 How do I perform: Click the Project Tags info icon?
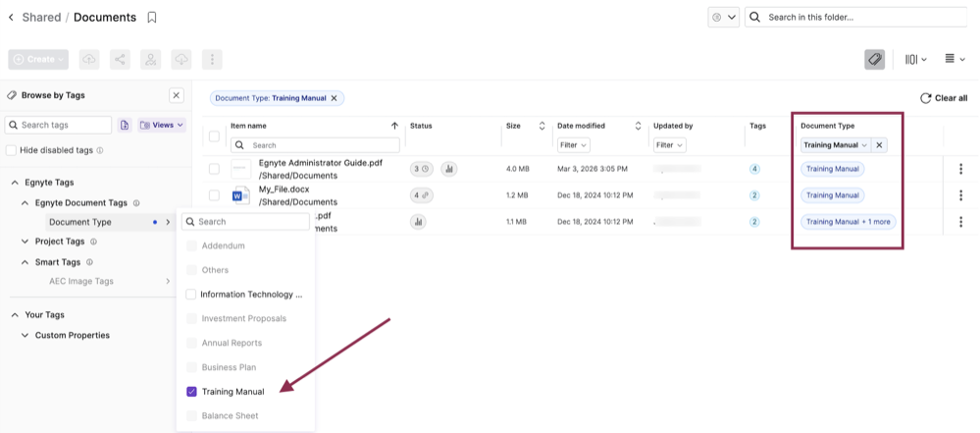(x=94, y=242)
